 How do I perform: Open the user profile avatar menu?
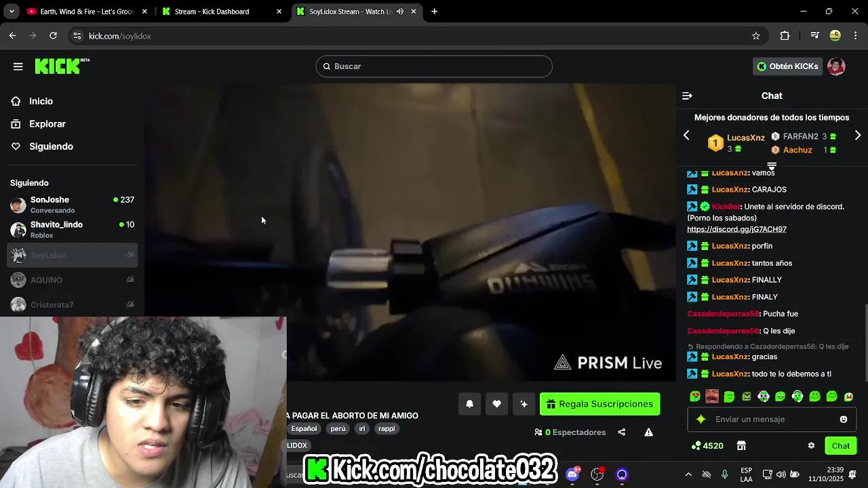(836, 66)
